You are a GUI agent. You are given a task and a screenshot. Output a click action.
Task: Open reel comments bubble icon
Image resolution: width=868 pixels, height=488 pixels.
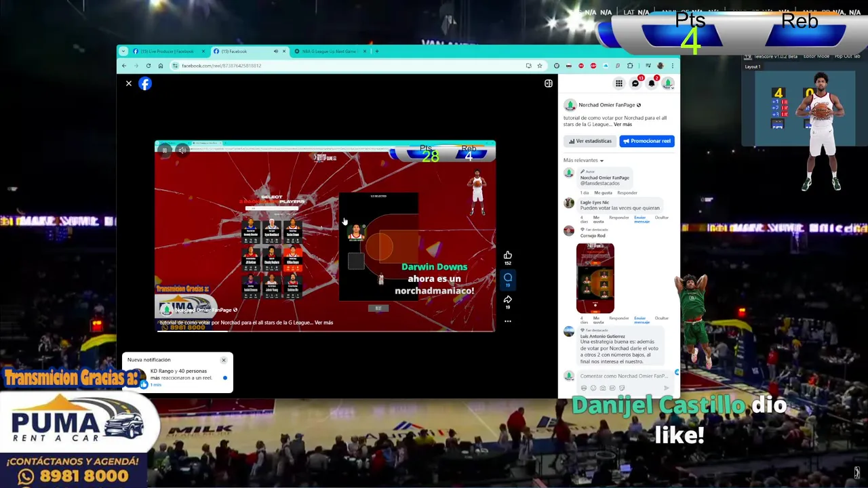point(507,278)
